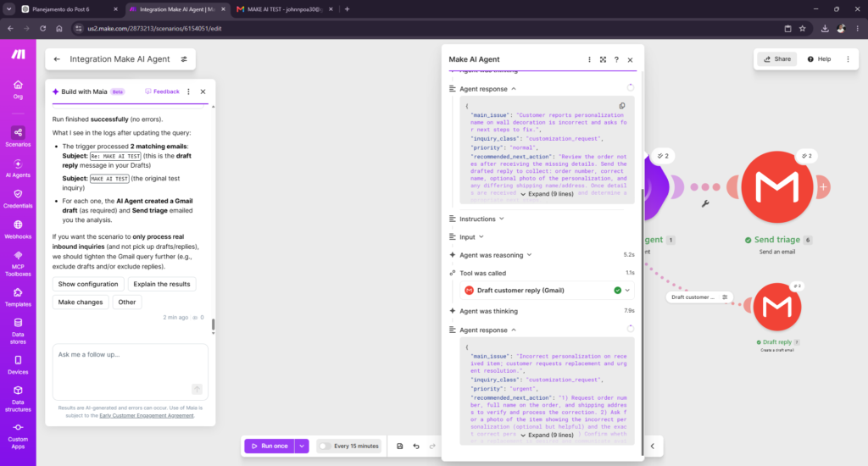Viewport: 868px width, 466px height.
Task: Open Data structures in sidebar
Action: pyautogui.click(x=18, y=398)
